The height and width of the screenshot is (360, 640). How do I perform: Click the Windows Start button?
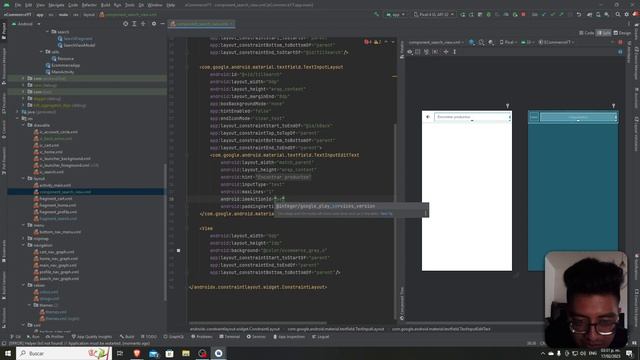click(8, 353)
